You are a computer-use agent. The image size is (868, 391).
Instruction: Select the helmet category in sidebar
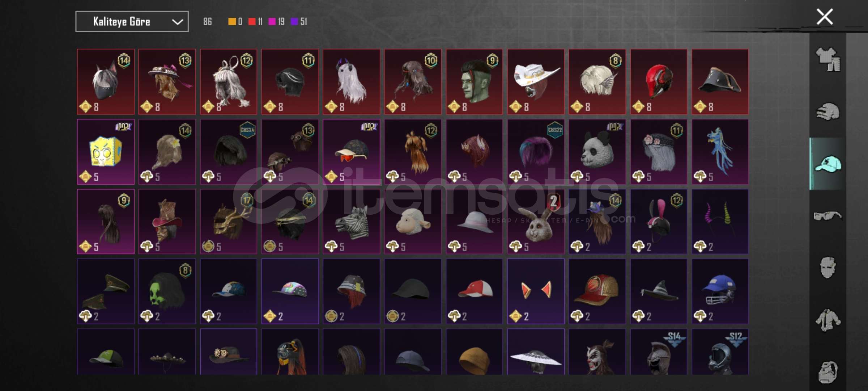pos(827,112)
